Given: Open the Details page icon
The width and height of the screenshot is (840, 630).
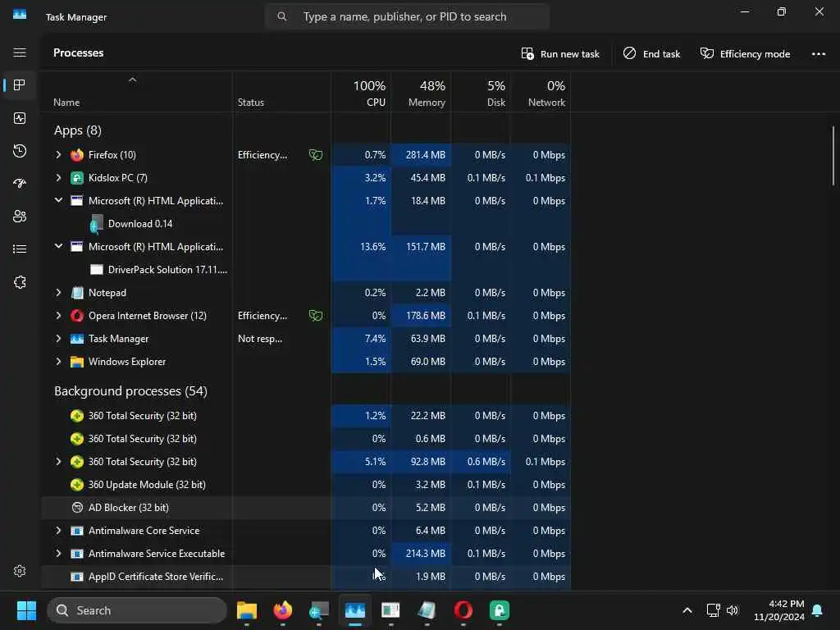Looking at the screenshot, I should (20, 249).
